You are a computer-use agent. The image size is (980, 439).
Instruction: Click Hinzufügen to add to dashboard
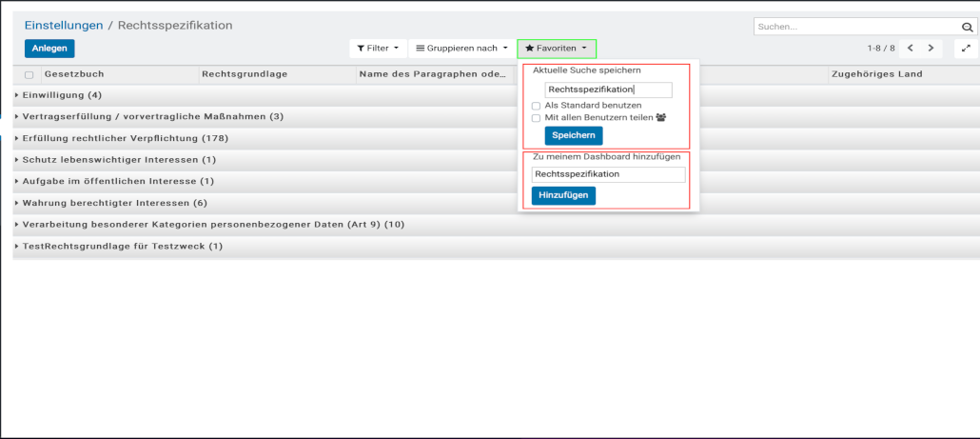(563, 195)
